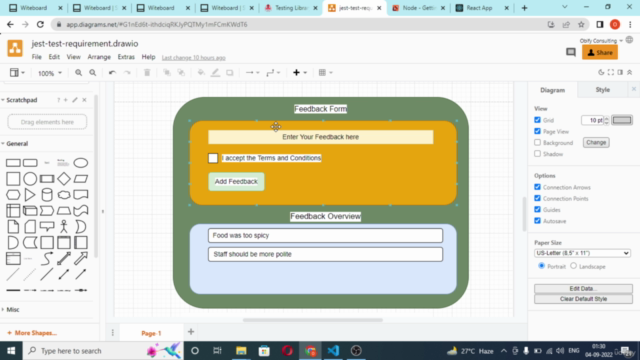
Task: Edit the Scratchpad with pencil icon
Action: tap(75, 100)
